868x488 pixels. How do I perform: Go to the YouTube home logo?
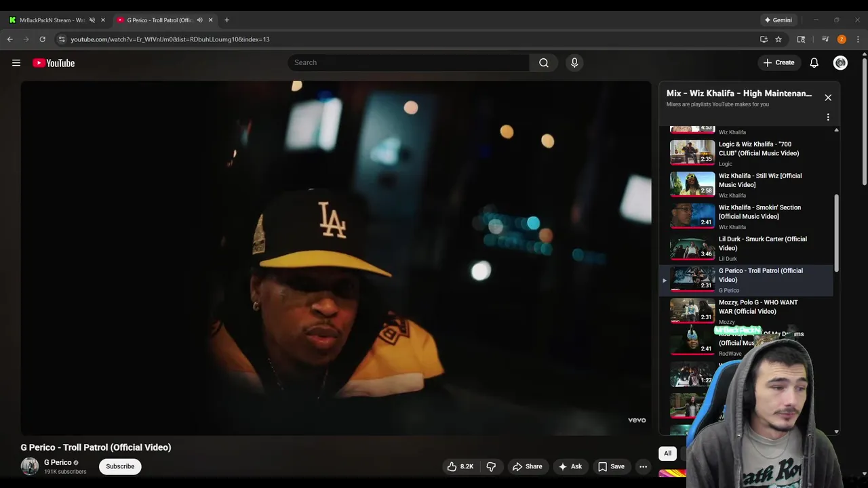[x=54, y=63]
